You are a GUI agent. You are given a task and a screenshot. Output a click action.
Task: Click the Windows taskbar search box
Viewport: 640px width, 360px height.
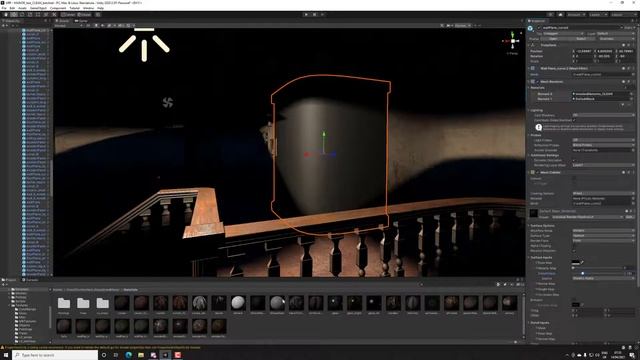pos(55,355)
